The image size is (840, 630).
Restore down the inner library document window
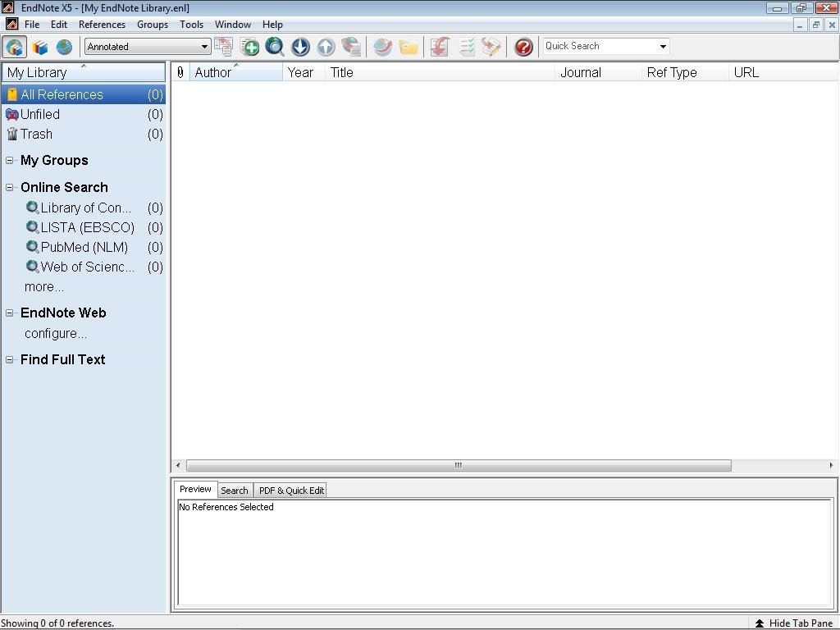click(x=816, y=25)
